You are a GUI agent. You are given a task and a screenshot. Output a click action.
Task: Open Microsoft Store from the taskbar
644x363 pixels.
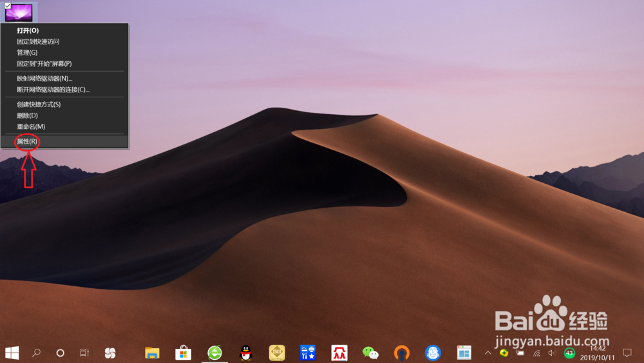pos(183,353)
